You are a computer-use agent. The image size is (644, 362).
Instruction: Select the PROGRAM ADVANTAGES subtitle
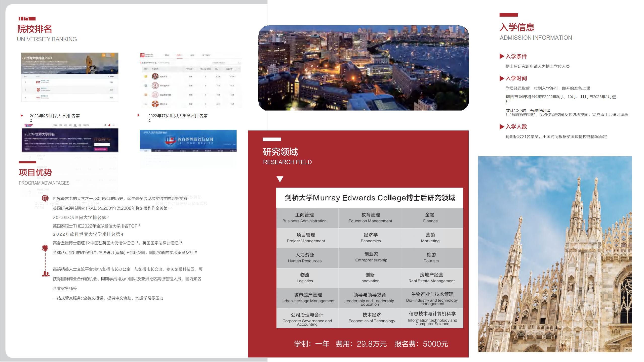(44, 183)
